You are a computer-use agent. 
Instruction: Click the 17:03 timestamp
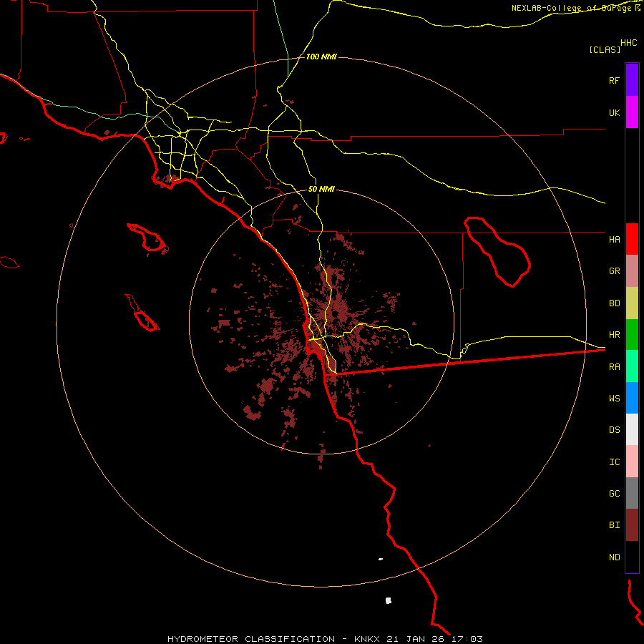coord(467,639)
